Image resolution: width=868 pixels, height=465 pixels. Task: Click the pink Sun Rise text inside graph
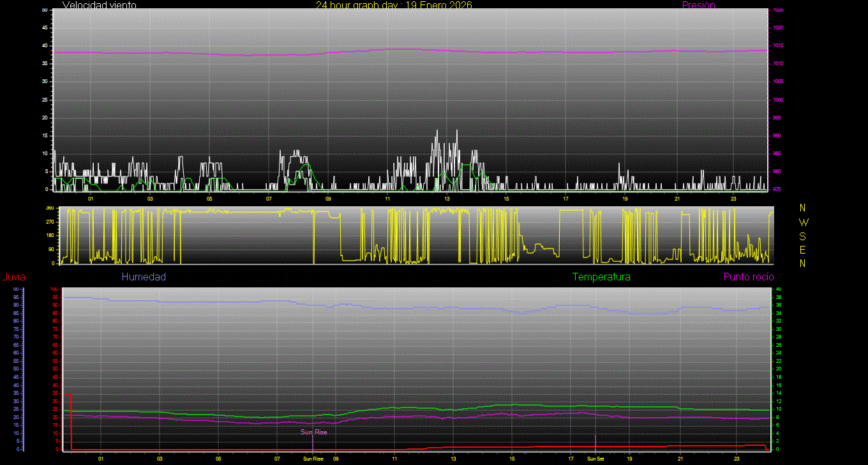click(314, 432)
